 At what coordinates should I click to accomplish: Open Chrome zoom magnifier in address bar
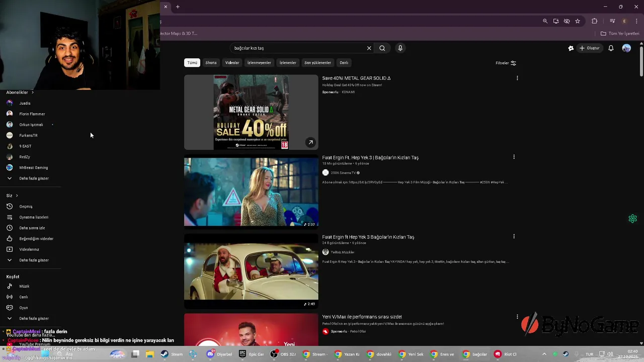[x=545, y=21]
